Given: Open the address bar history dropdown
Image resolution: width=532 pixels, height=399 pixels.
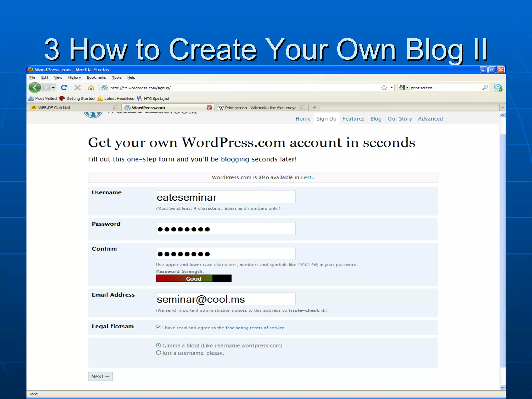Looking at the screenshot, I should click(391, 88).
